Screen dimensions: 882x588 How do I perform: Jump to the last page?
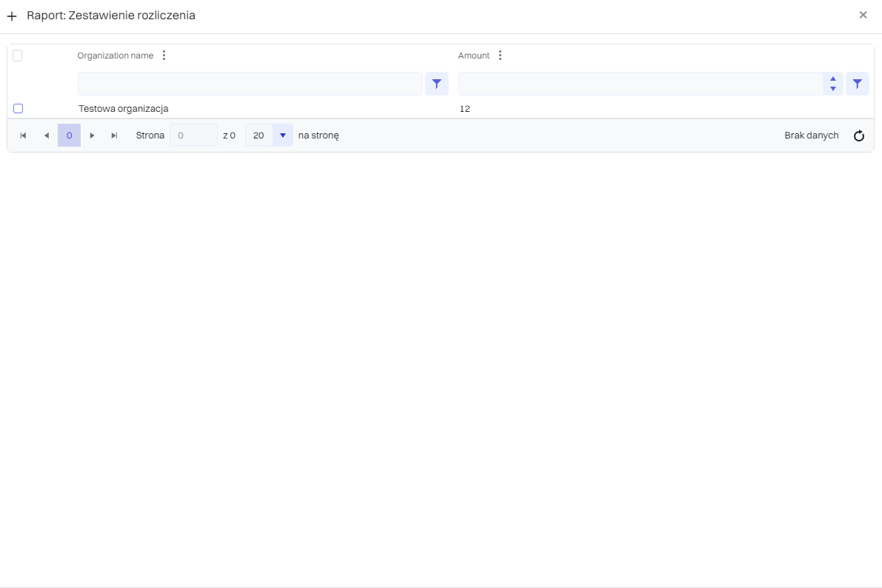(114, 136)
